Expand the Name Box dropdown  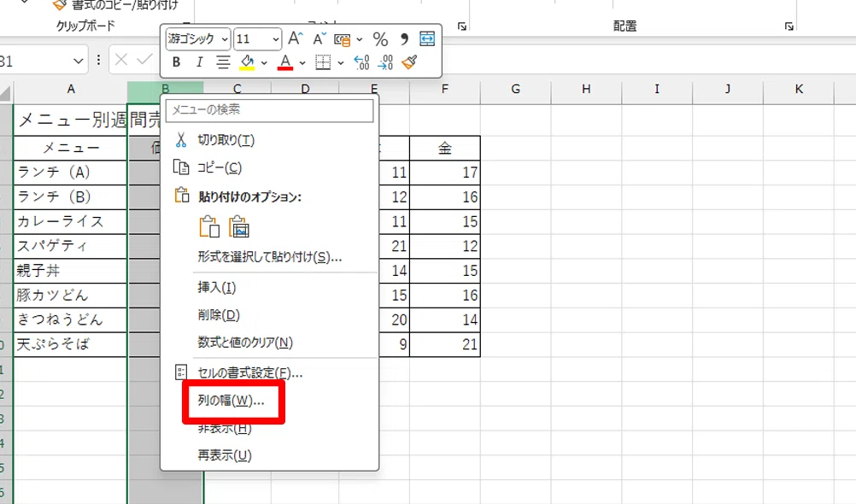click(x=78, y=62)
